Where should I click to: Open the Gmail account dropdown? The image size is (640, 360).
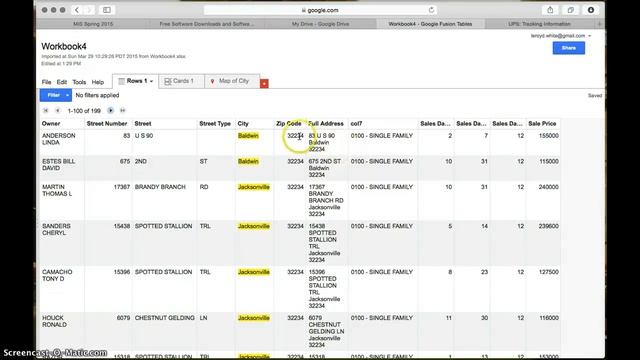click(x=561, y=36)
